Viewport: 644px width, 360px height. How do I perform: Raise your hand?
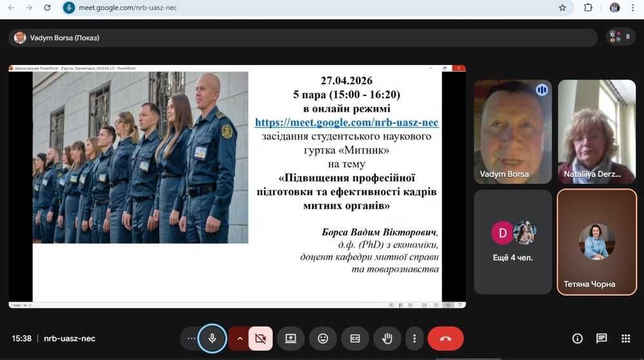pyautogui.click(x=387, y=338)
